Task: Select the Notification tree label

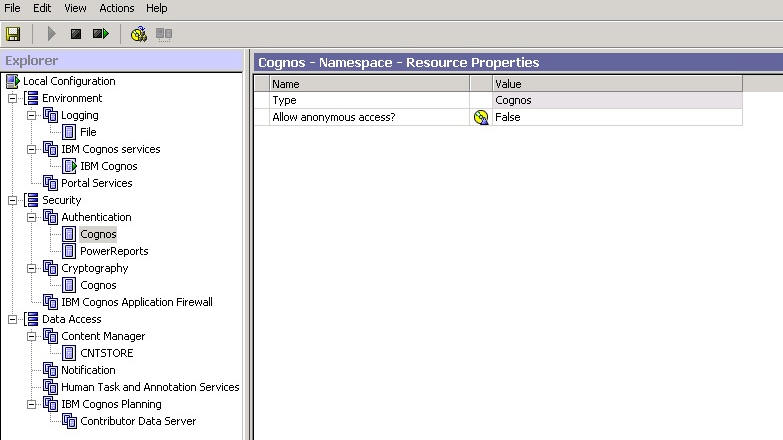Action: point(88,370)
